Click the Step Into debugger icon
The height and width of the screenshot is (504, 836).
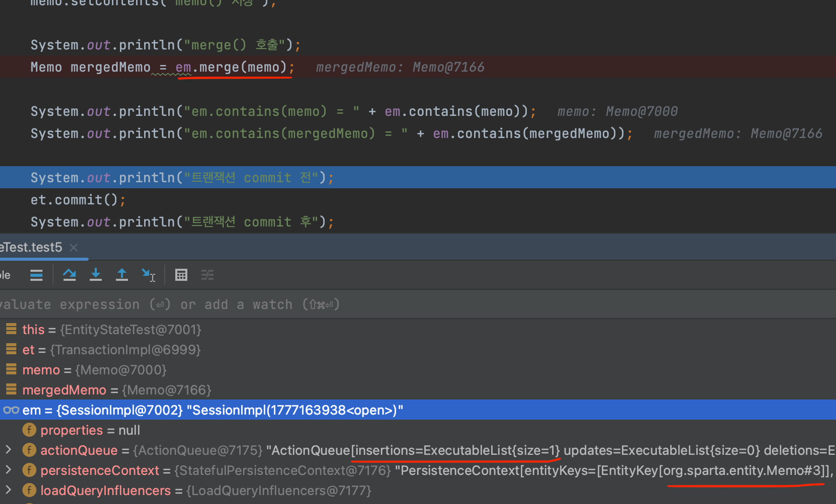pyautogui.click(x=96, y=275)
